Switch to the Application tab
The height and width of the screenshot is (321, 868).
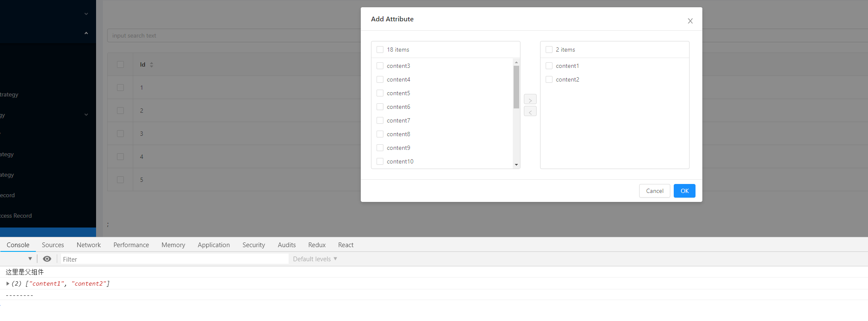(x=214, y=245)
